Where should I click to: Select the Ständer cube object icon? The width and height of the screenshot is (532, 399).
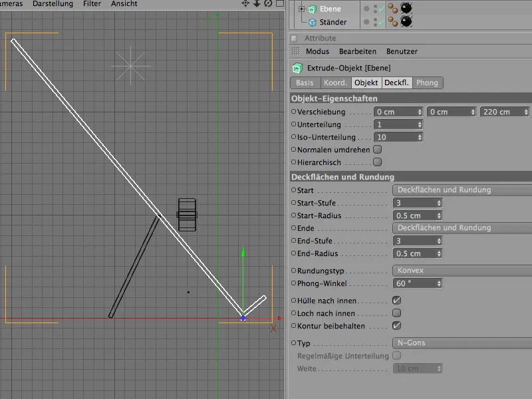pos(313,22)
